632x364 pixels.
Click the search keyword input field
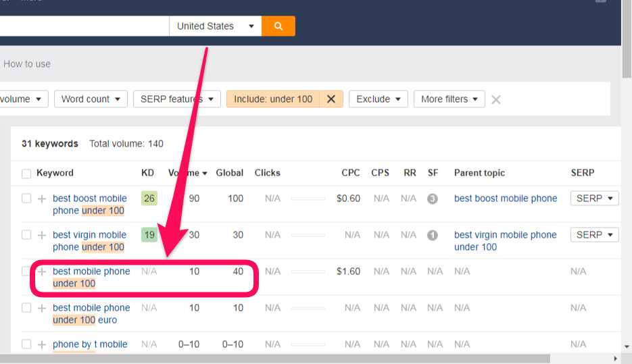(84, 26)
